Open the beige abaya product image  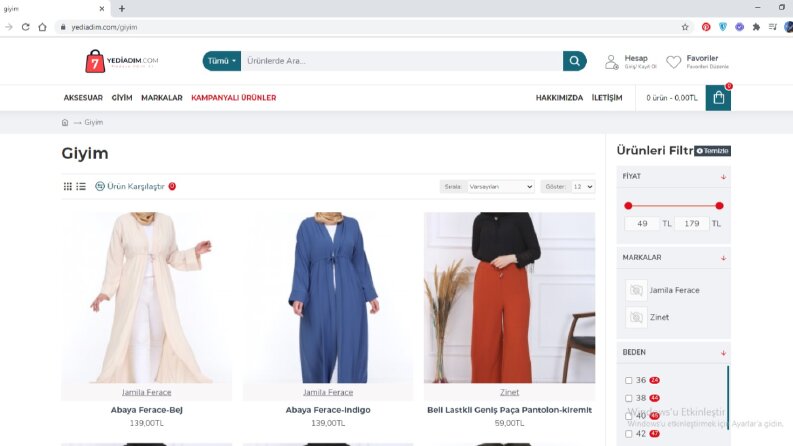[x=147, y=297]
